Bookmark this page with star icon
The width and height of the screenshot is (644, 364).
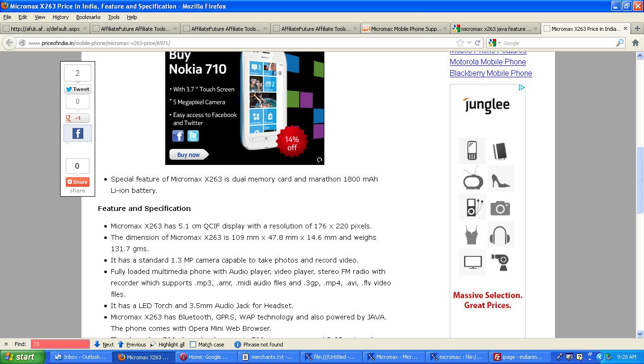coord(460,43)
